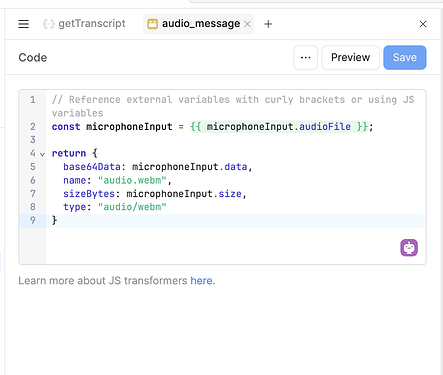The image size is (443, 375).
Task: Click the sizeBytes property name
Action: coord(89,194)
